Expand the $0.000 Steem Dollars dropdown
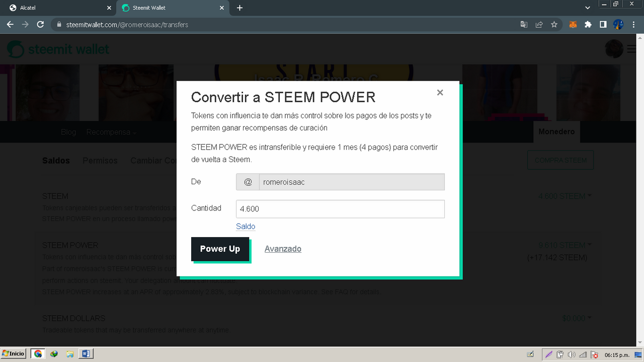The image size is (644, 362). (x=577, y=318)
